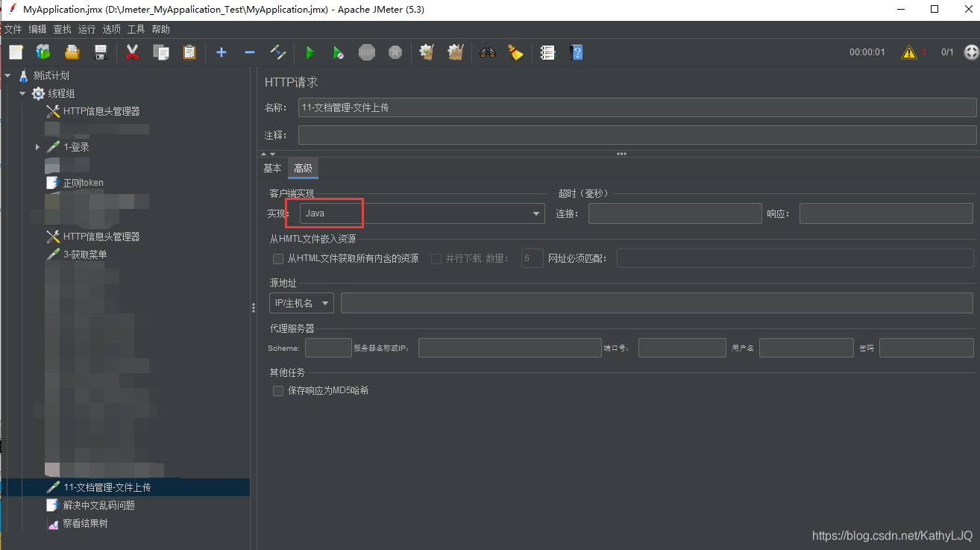Open the 实现 Java dropdown

point(422,213)
